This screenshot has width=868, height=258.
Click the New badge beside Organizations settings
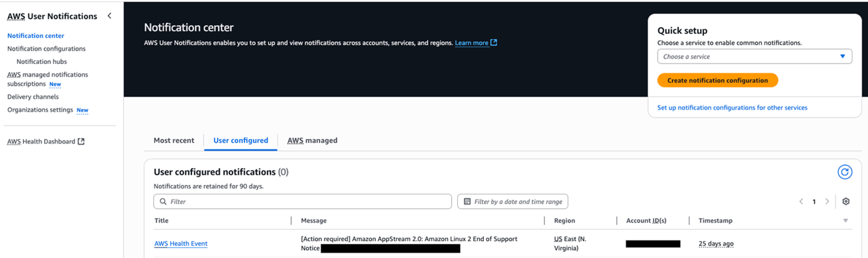coord(82,111)
